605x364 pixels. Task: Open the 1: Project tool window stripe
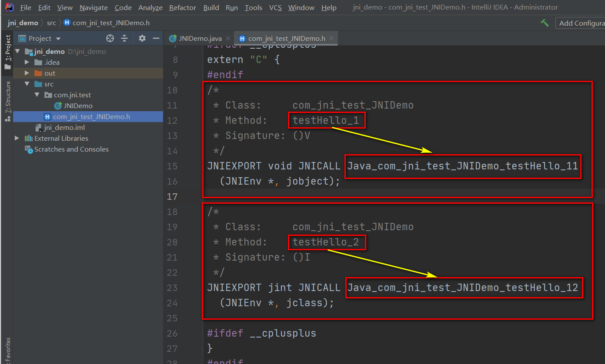pyautogui.click(x=7, y=52)
